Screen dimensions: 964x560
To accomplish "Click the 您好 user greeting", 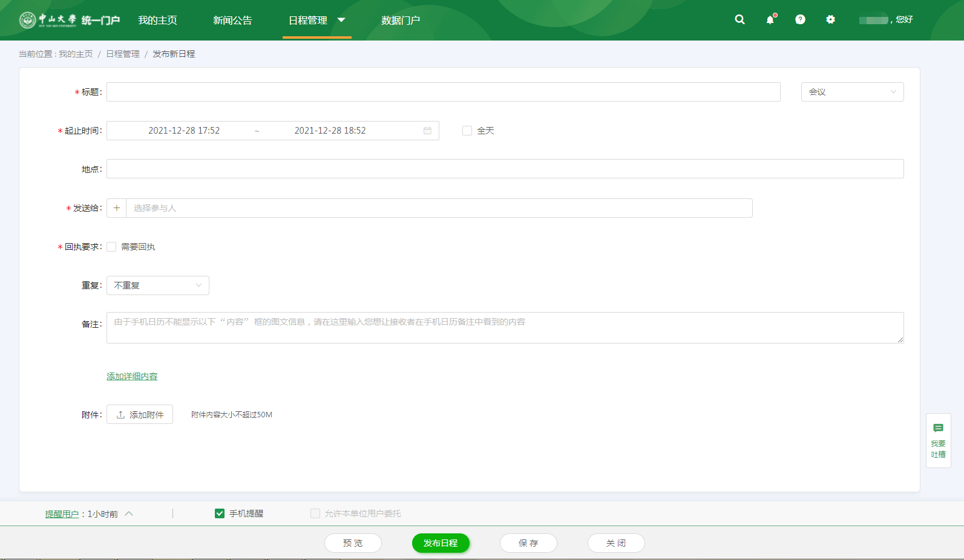I will pos(904,20).
